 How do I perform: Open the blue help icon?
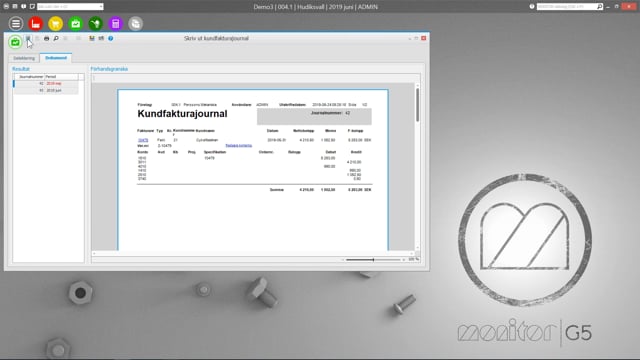point(111,38)
